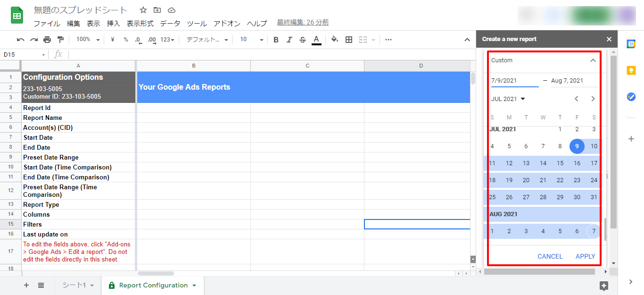The height and width of the screenshot is (295, 644).
Task: Click the document title field
Action: [81, 10]
